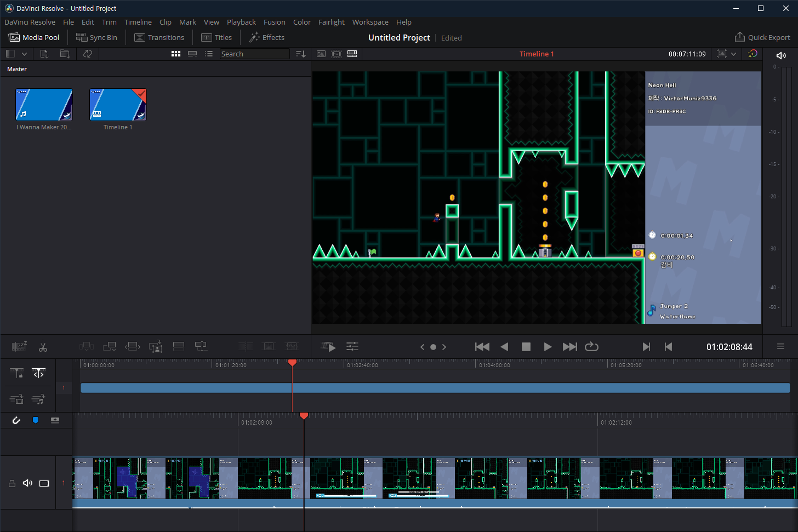Show the Transitions panel
This screenshot has width=798, height=532.
tap(159, 37)
